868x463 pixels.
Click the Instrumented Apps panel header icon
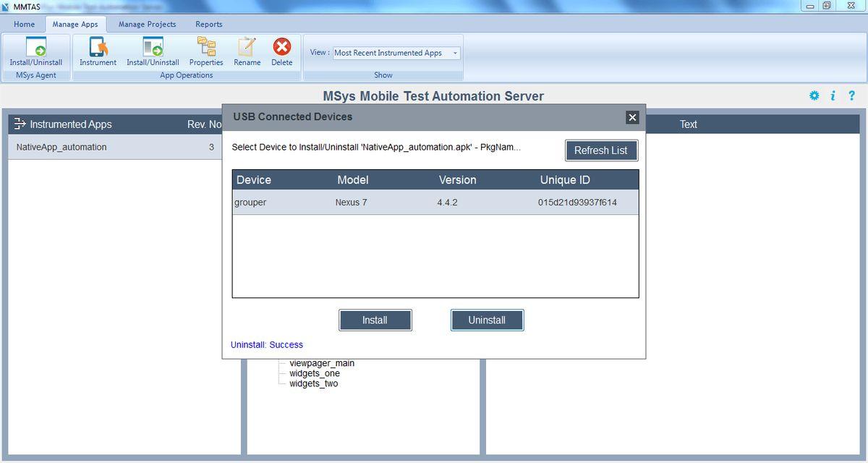[20, 124]
